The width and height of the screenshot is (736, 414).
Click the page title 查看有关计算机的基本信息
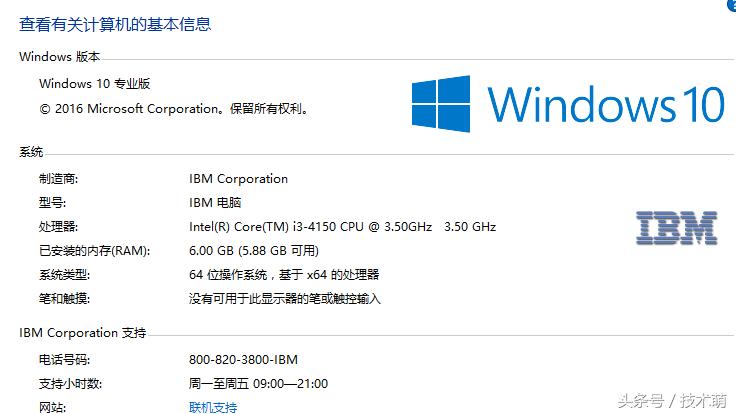115,23
